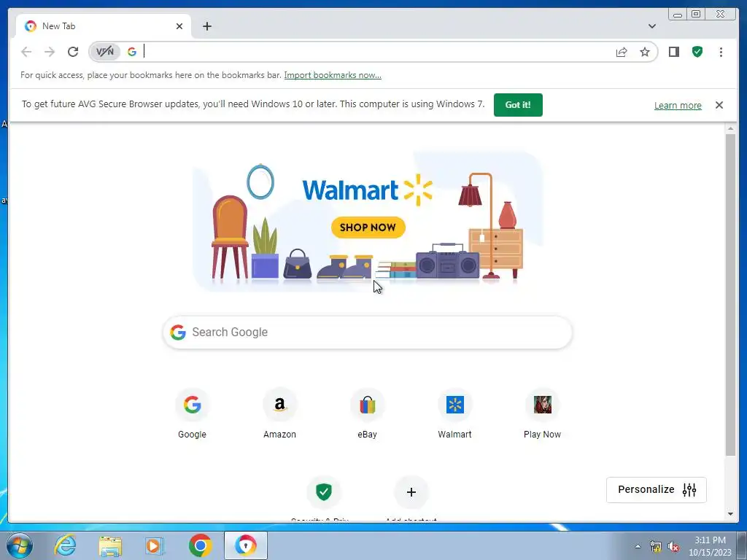Click the scrollbar down arrow
This screenshot has width=747, height=560.
[730, 514]
